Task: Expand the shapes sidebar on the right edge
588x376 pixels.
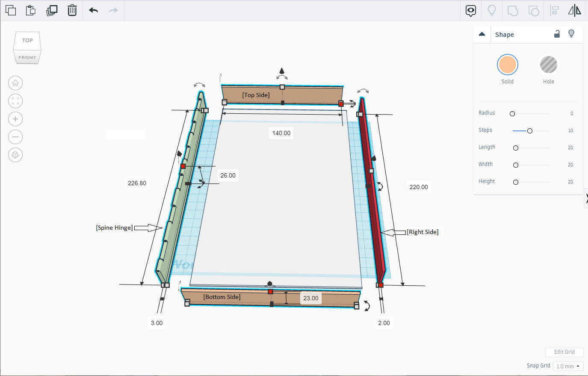Action: click(585, 198)
